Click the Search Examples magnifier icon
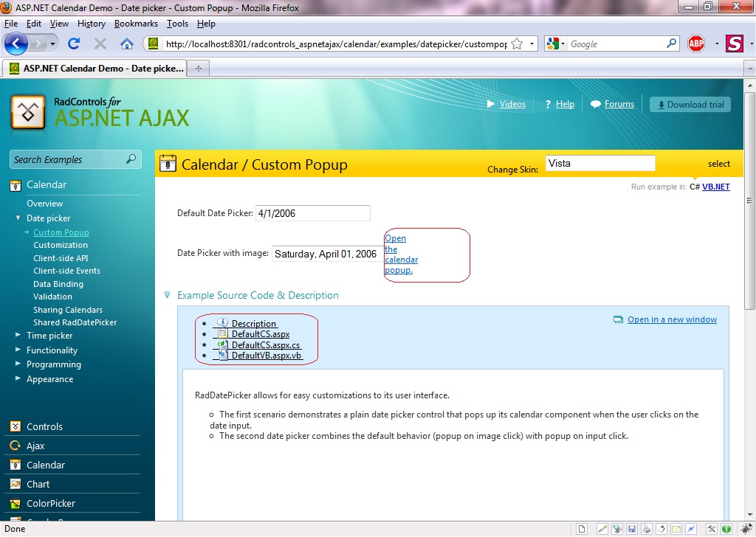The image size is (756, 537). coord(131,159)
